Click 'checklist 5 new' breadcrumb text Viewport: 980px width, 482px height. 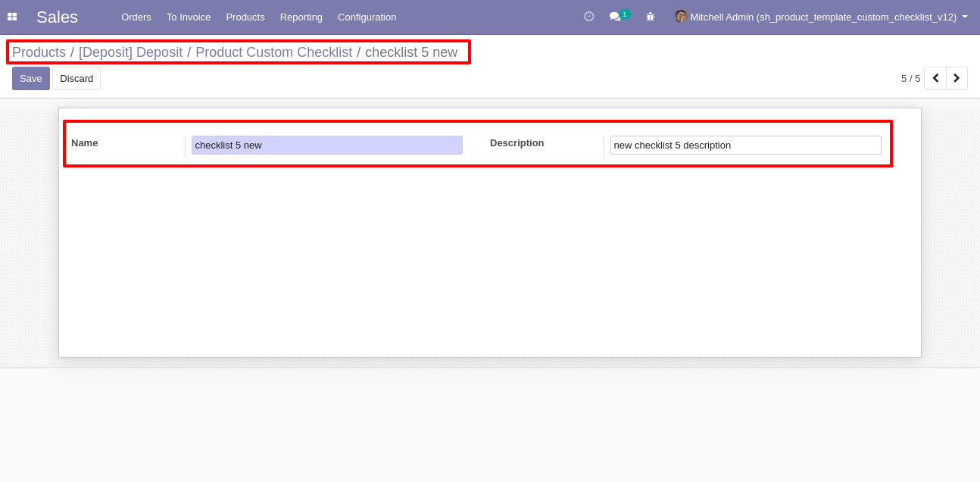[x=411, y=52]
